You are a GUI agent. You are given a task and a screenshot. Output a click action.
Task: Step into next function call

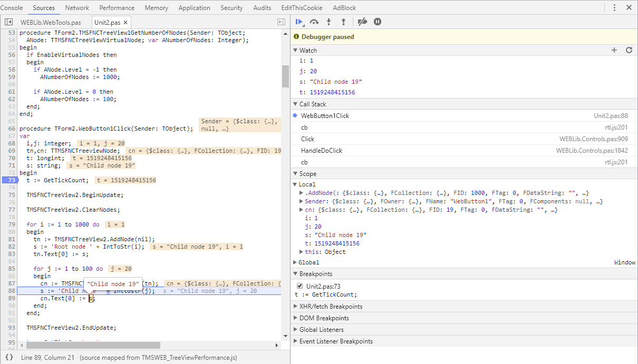click(x=329, y=22)
